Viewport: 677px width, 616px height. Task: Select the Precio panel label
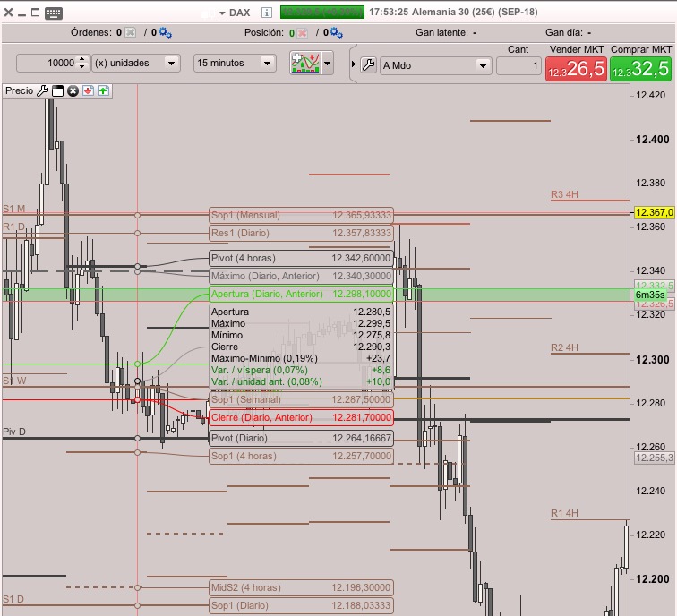click(20, 90)
